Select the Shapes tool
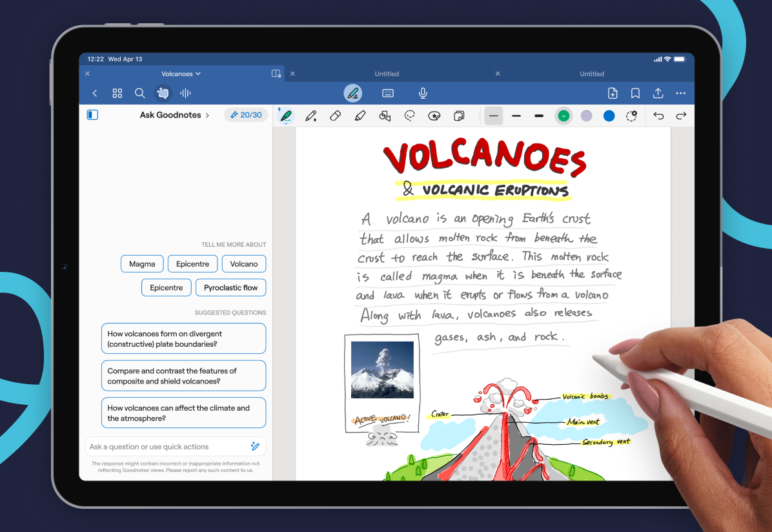This screenshot has width=772, height=532. coord(385,116)
